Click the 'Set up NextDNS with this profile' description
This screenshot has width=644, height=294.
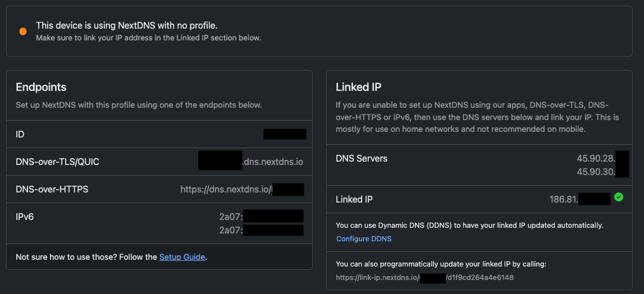click(139, 105)
